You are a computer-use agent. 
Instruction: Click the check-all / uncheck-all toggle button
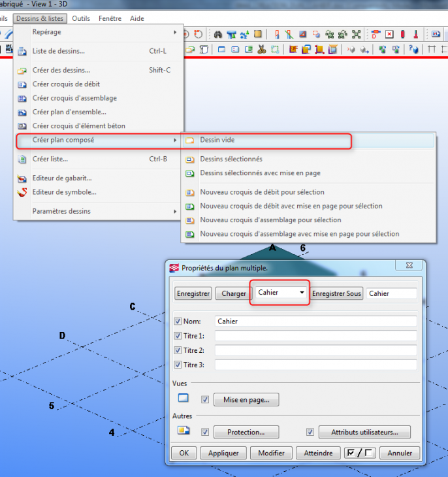(x=360, y=453)
